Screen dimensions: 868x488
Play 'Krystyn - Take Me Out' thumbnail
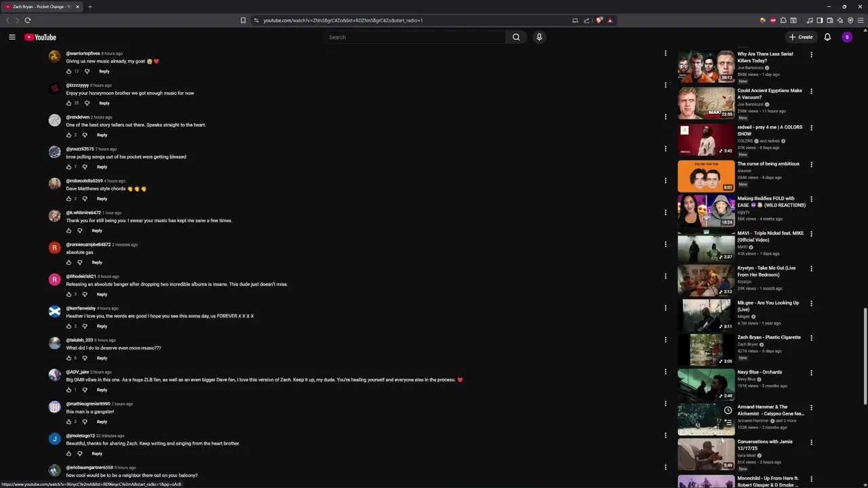706,280
